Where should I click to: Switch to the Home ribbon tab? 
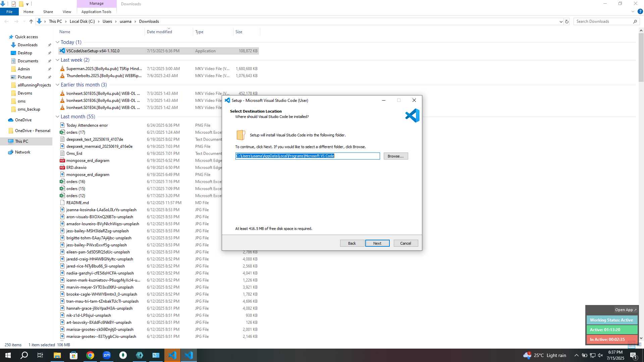point(29,12)
